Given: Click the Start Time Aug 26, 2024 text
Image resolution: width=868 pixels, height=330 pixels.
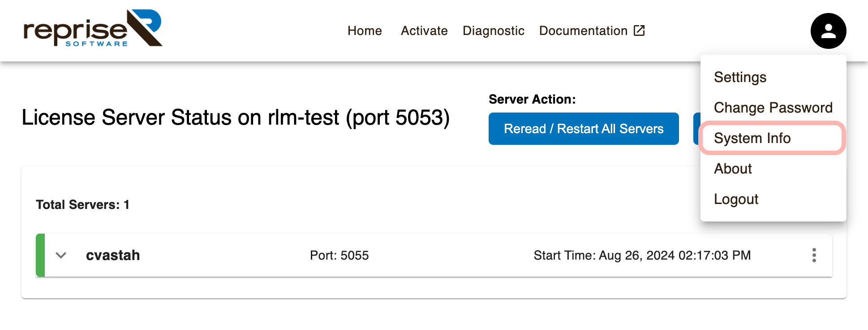Looking at the screenshot, I should 642,255.
